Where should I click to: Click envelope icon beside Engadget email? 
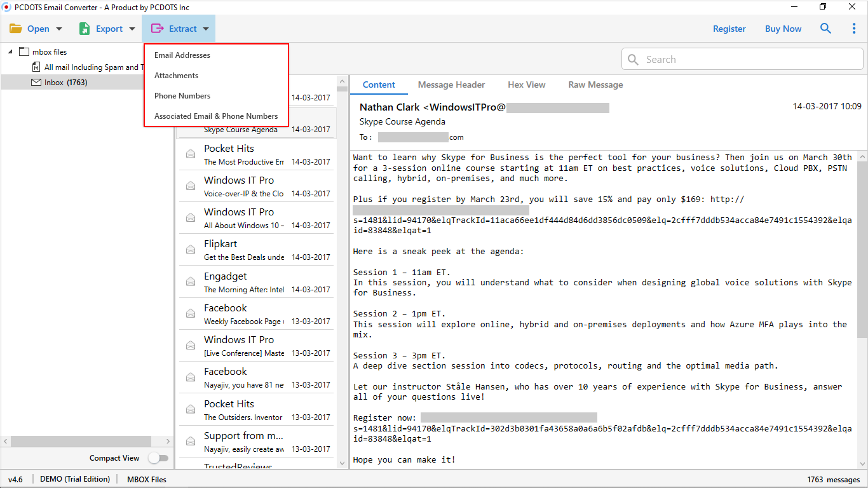(190, 282)
